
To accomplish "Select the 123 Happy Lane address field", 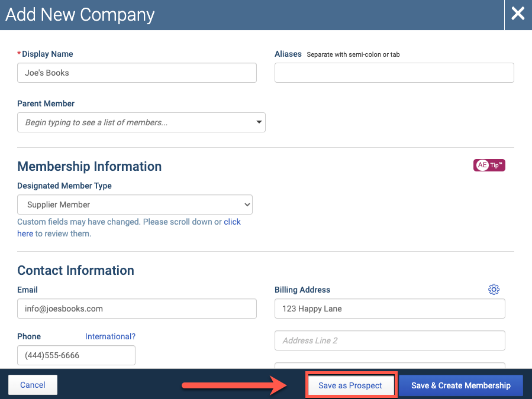I will click(x=390, y=309).
